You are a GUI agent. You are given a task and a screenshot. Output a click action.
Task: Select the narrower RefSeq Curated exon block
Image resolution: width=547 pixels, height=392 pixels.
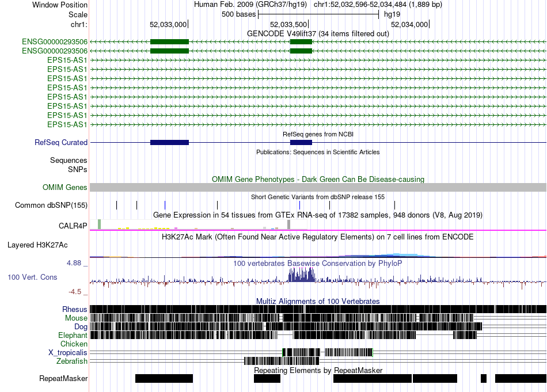point(301,142)
